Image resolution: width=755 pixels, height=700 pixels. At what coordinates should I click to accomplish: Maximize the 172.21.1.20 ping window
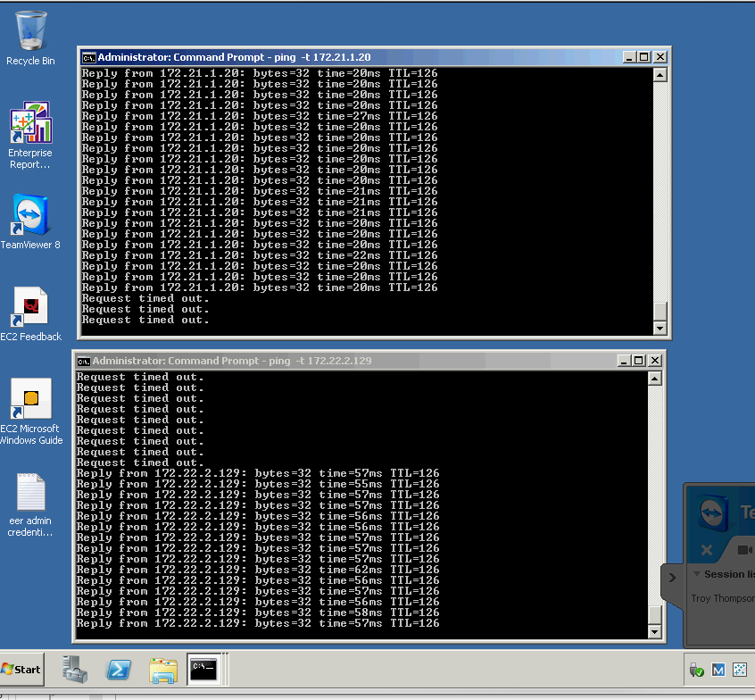(644, 57)
